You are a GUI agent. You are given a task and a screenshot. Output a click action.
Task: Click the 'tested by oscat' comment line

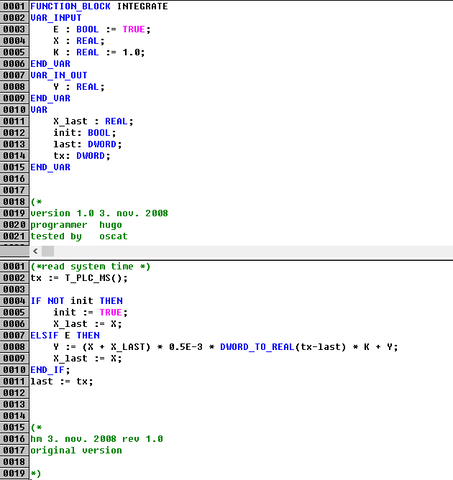pyautogui.click(x=79, y=236)
